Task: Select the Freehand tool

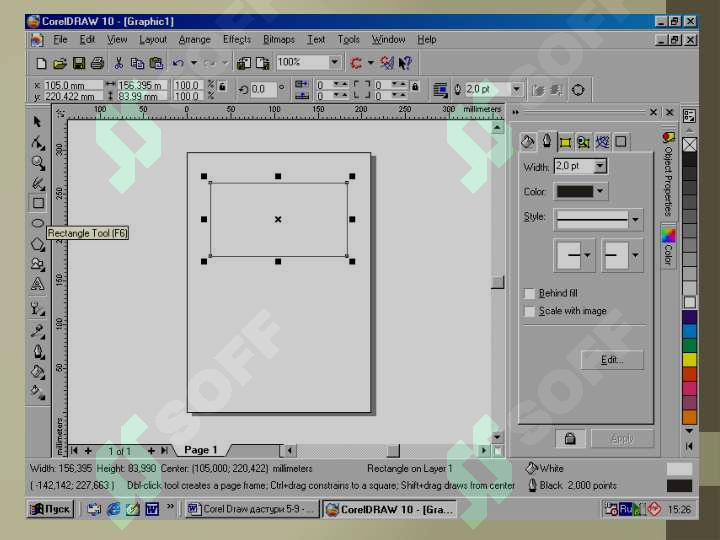Action: point(38,183)
